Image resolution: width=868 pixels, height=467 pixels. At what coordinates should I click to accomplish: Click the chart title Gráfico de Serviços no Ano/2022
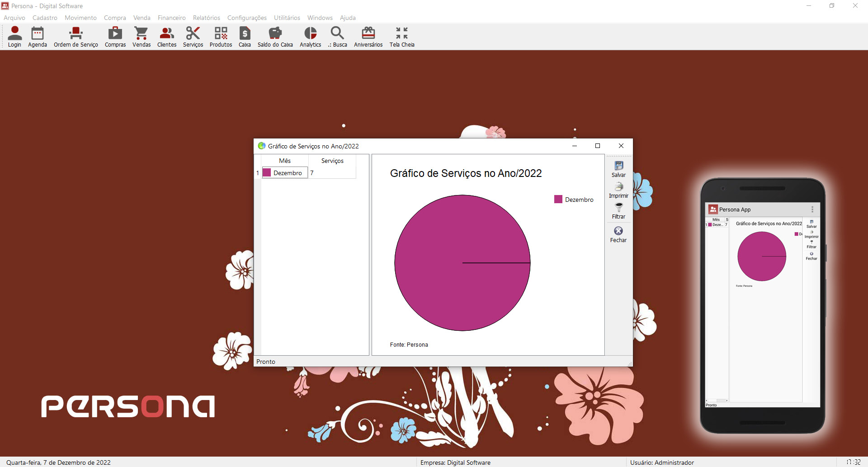coord(466,173)
